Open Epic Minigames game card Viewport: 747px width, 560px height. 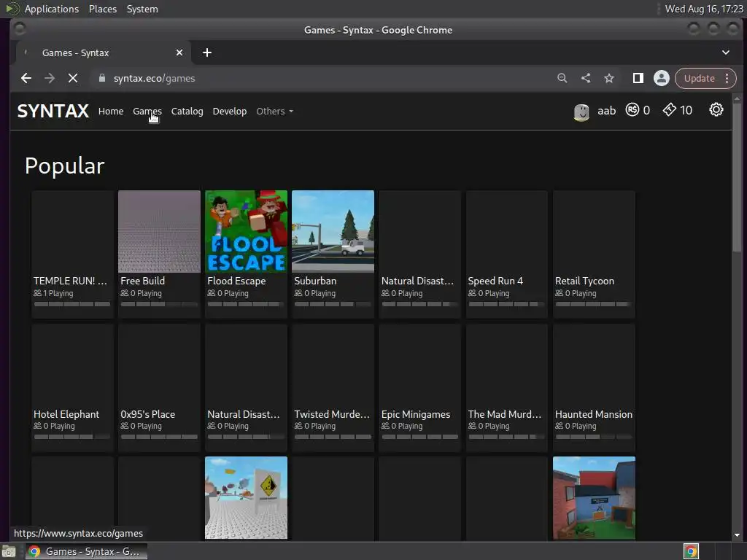pos(420,387)
